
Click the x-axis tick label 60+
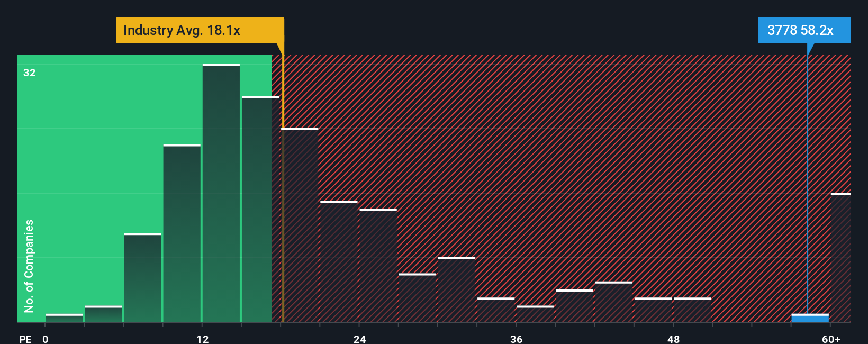coord(831,339)
